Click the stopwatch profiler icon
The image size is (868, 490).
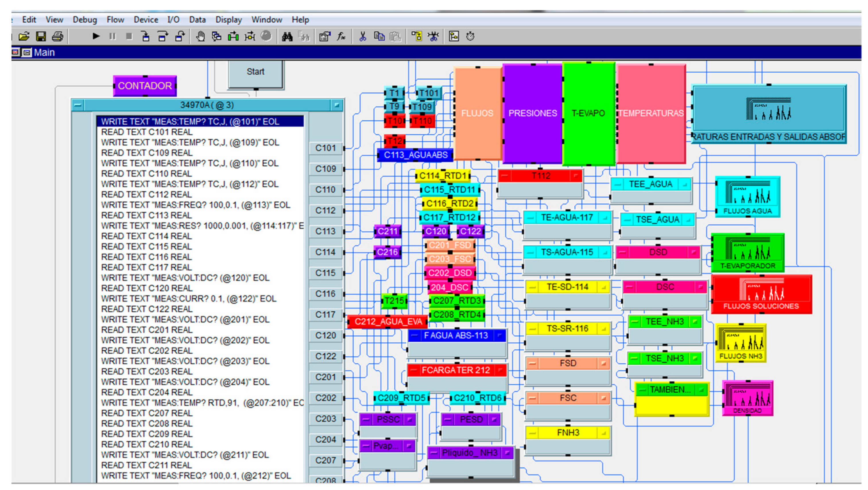coord(470,36)
